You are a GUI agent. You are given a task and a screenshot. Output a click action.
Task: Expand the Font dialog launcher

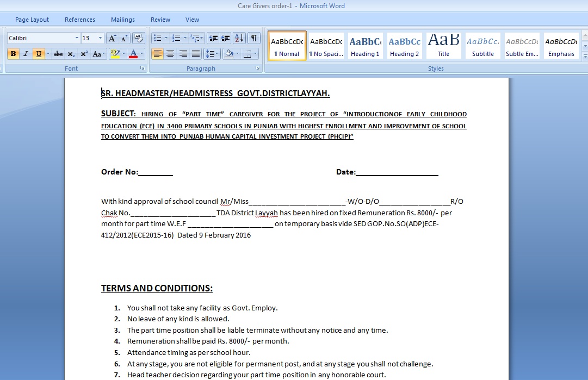(x=143, y=68)
